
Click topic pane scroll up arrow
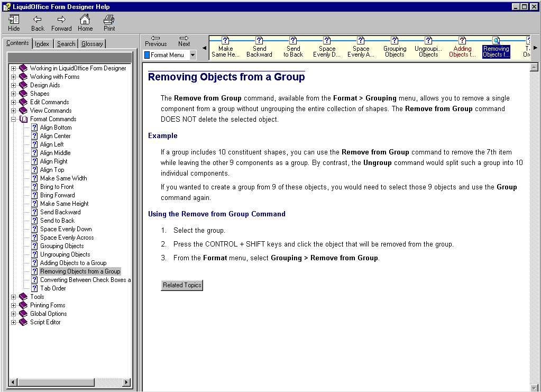534,67
